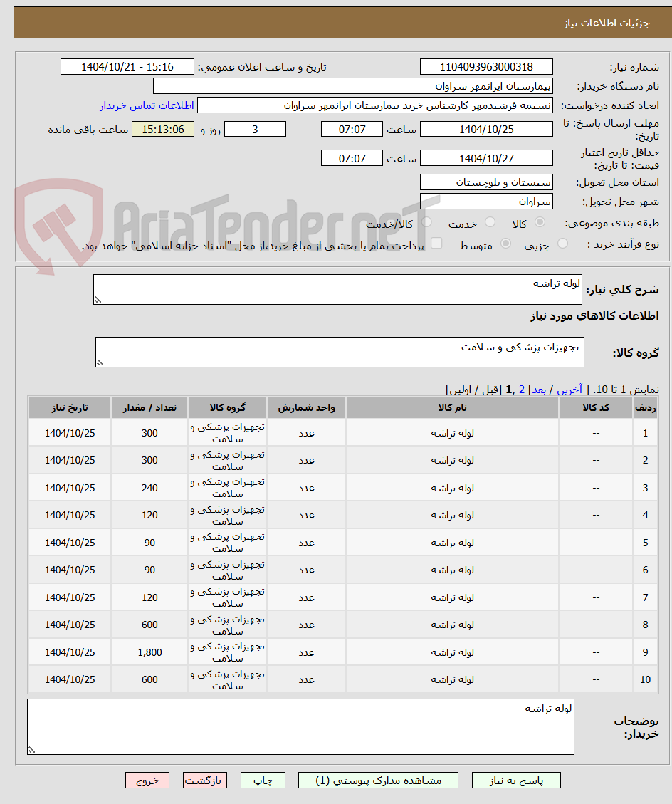Click the پاسخ به نیاز button

516,780
